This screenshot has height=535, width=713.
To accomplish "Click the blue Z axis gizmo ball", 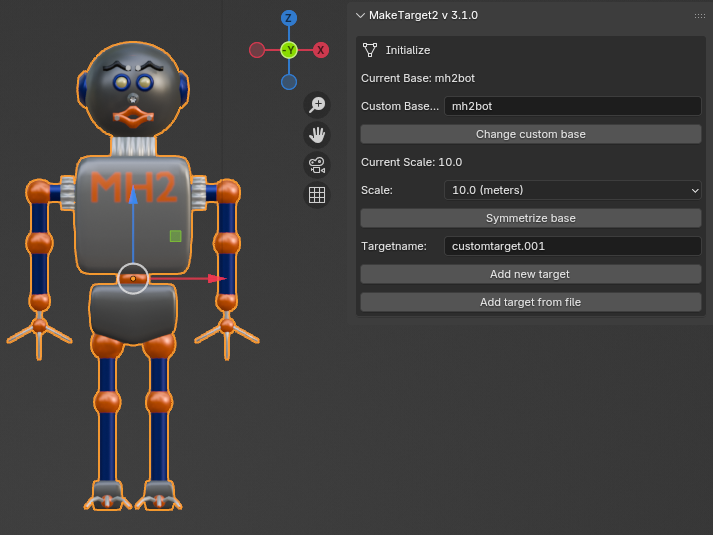I will pos(289,18).
